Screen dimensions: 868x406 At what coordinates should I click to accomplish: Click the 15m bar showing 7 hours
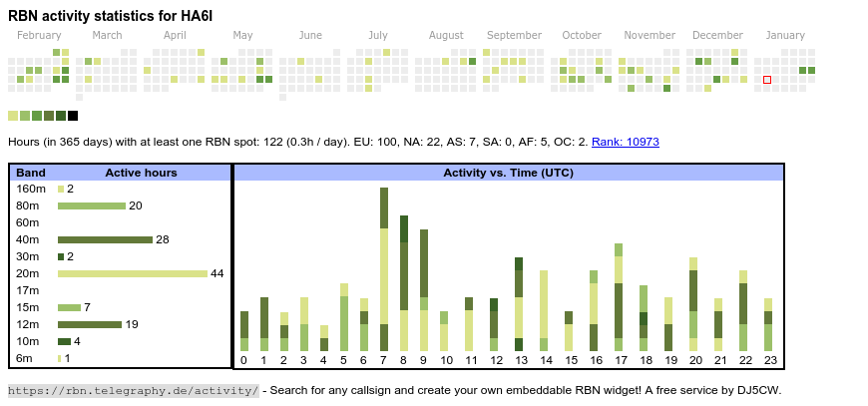(69, 307)
